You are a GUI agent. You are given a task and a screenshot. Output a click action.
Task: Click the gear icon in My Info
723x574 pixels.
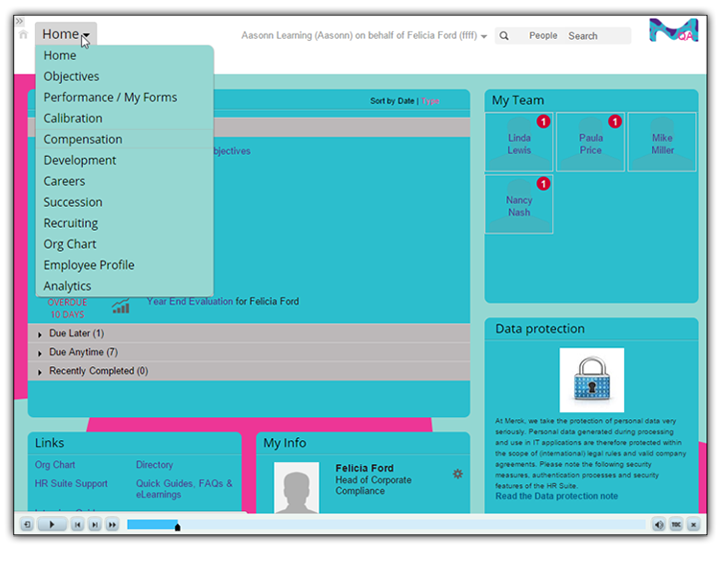[x=458, y=474]
